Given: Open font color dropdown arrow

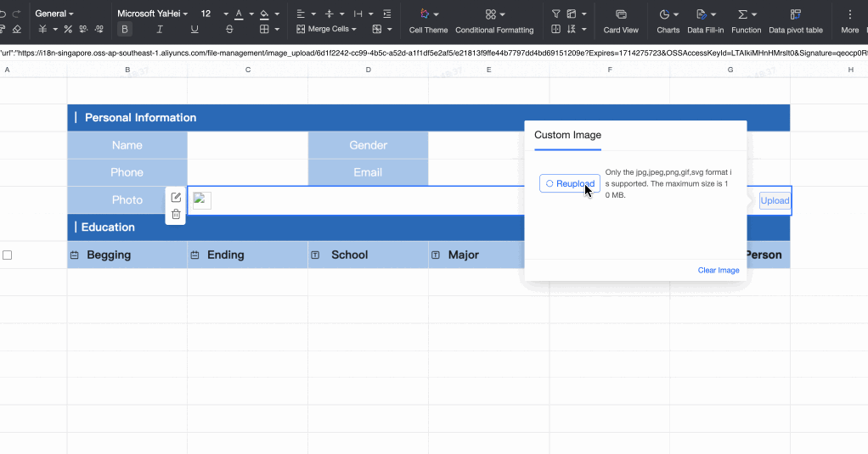Looking at the screenshot, I should click(x=251, y=14).
